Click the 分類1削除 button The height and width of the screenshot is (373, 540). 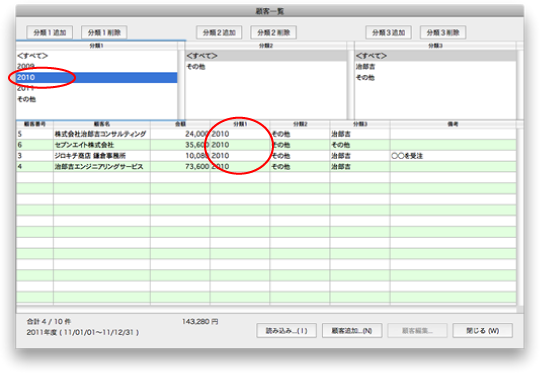[x=104, y=32]
